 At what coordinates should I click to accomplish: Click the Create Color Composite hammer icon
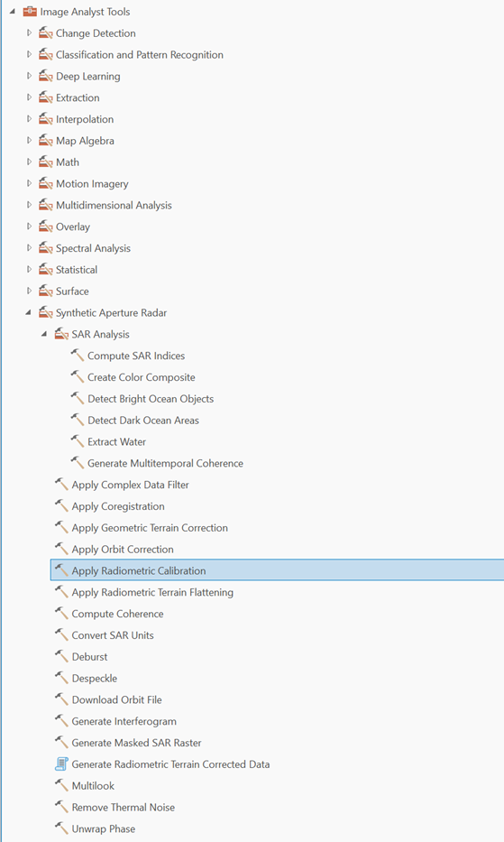click(x=78, y=376)
